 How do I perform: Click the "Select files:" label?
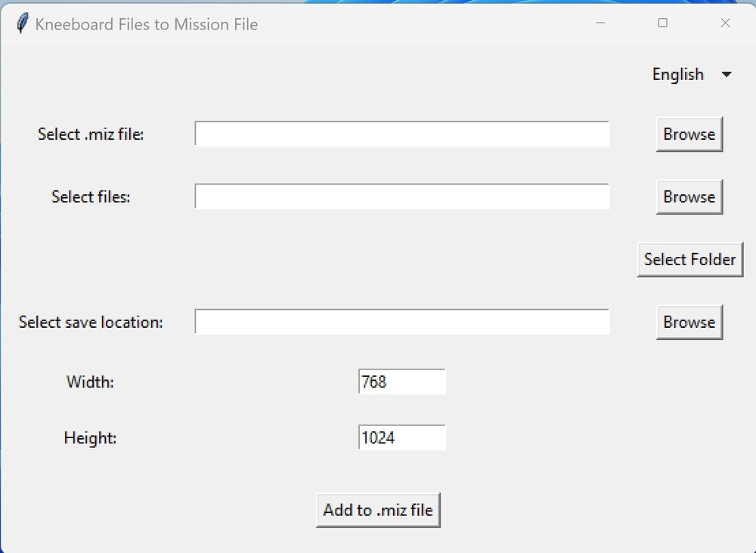(x=91, y=197)
